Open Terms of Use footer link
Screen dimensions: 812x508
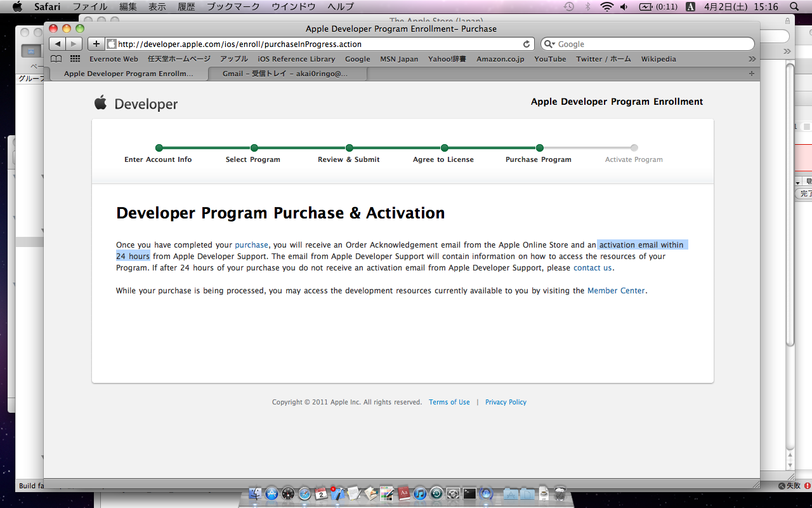pos(449,402)
